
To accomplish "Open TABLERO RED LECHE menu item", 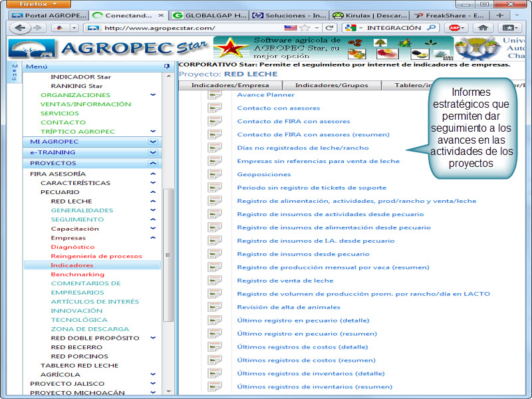I will 79,365.
